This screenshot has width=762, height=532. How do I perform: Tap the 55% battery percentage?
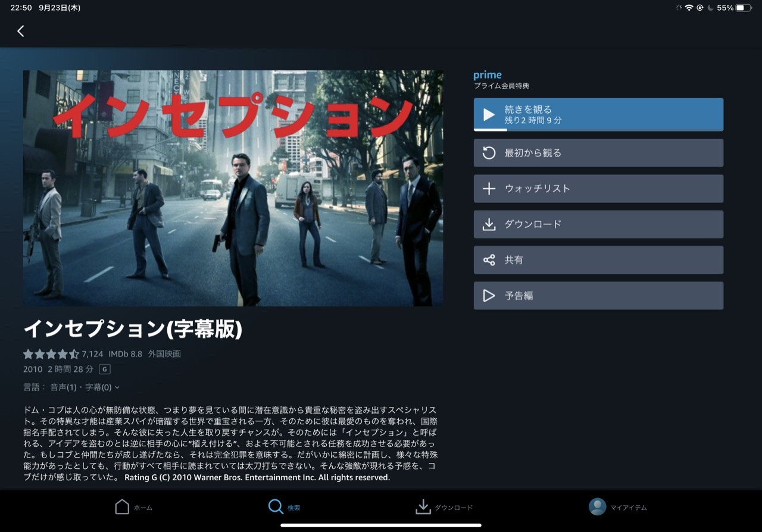tap(725, 8)
